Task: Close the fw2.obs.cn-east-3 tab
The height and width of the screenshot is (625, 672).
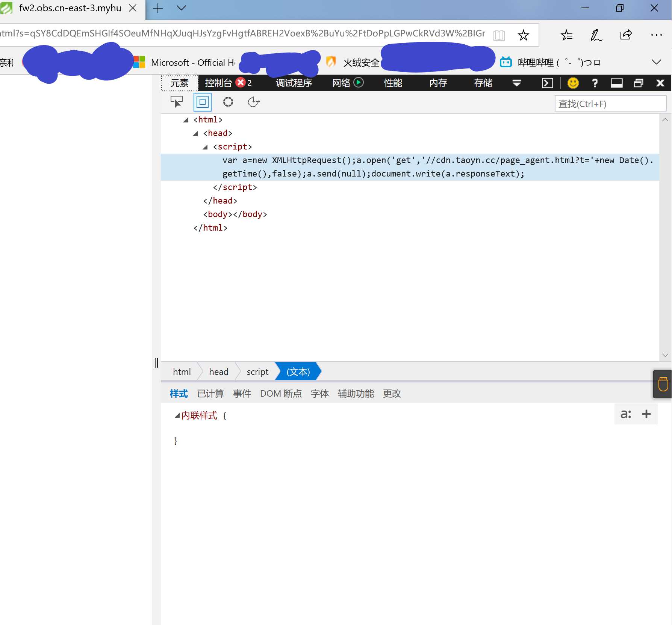Action: coord(133,8)
